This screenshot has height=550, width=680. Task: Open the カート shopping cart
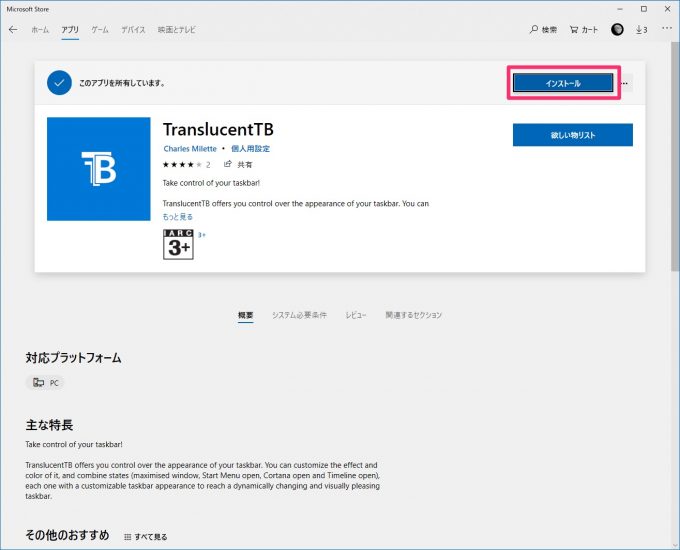(x=584, y=29)
